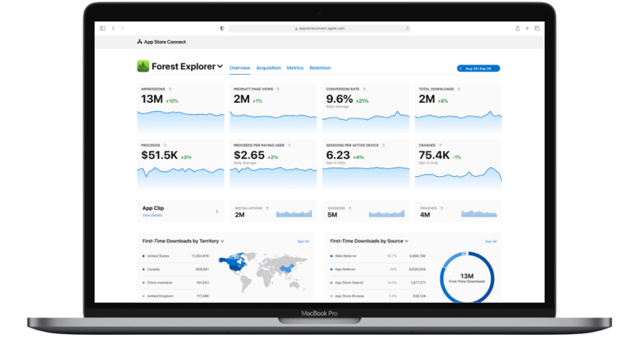
Task: Click the $2.65 proceeds per paying user value
Action: point(249,155)
